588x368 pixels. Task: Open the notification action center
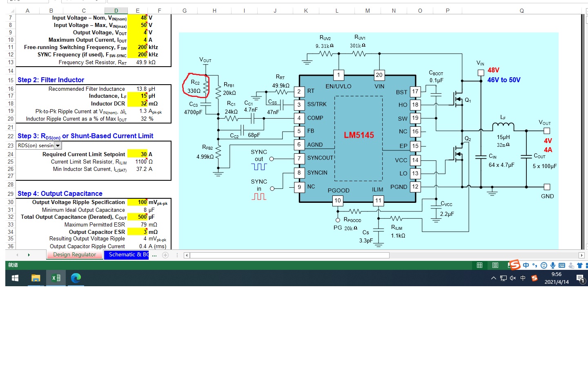[x=581, y=279]
